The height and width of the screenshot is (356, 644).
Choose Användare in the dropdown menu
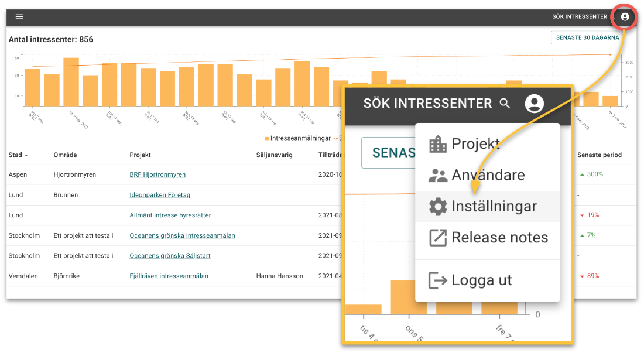point(488,175)
